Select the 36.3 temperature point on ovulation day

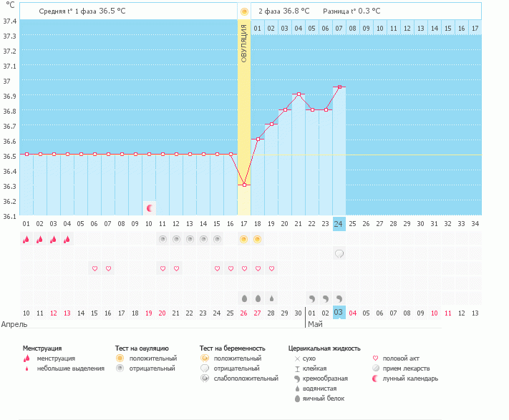244,185
